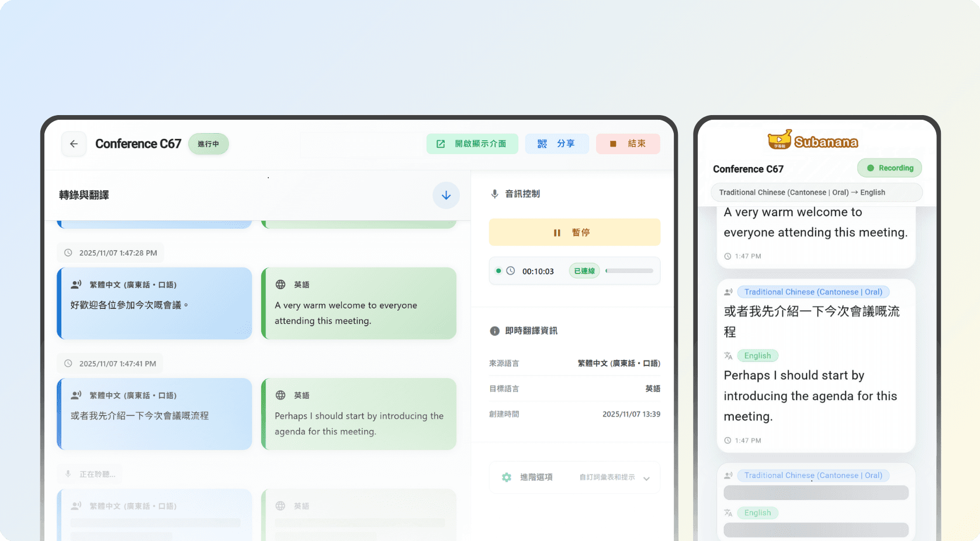Click the info icon beside 即時翻譯資訊
The width and height of the screenshot is (980, 541).
coord(494,331)
